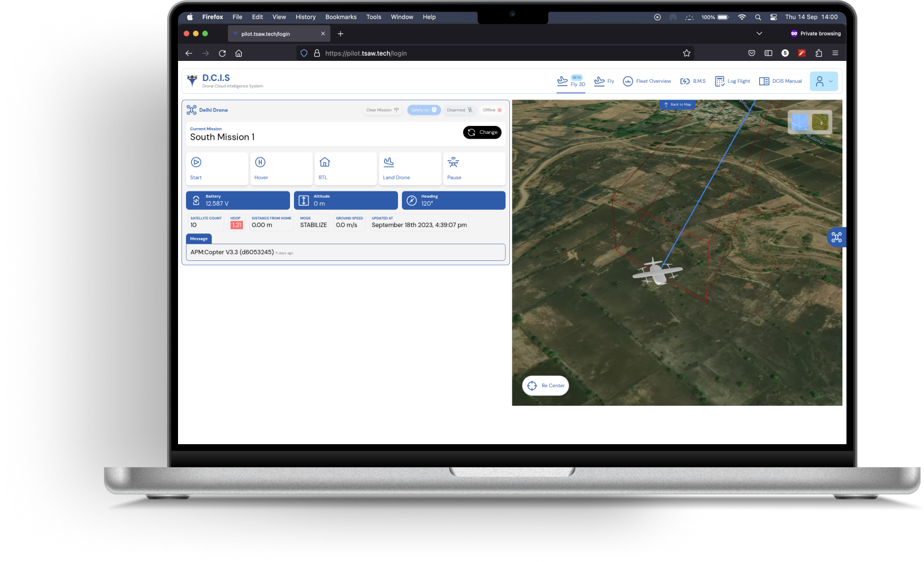This screenshot has height=562, width=924.
Task: Select the satellite map style thumbnail
Action: pos(820,122)
